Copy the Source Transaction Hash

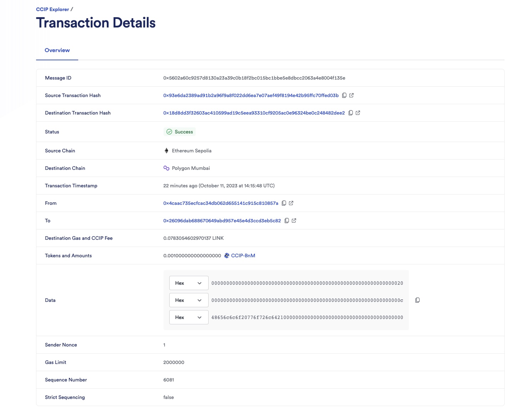[344, 95]
